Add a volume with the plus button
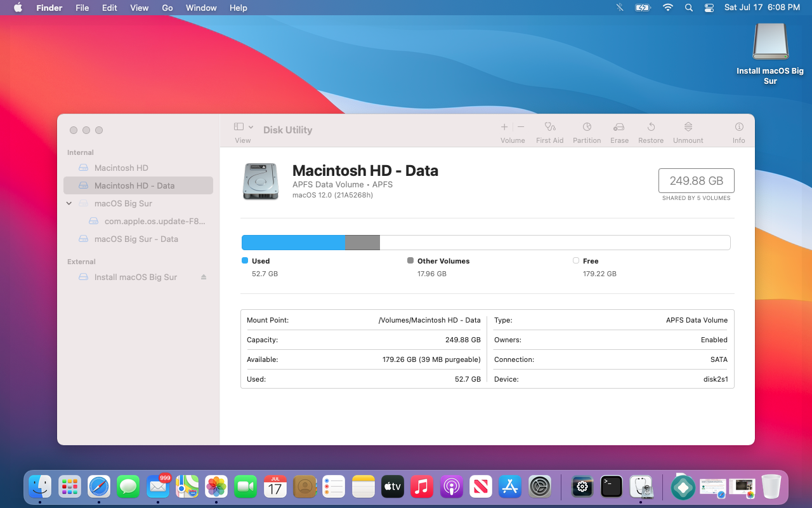Viewport: 812px width, 508px height. (x=504, y=127)
